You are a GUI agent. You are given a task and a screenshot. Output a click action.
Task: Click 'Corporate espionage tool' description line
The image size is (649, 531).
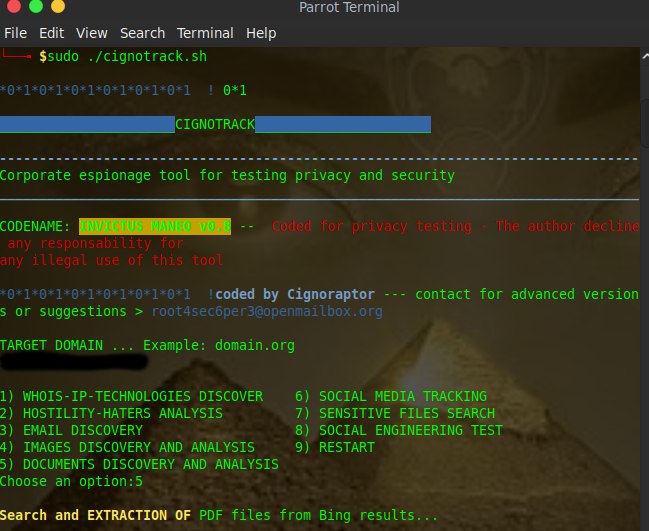tap(227, 175)
